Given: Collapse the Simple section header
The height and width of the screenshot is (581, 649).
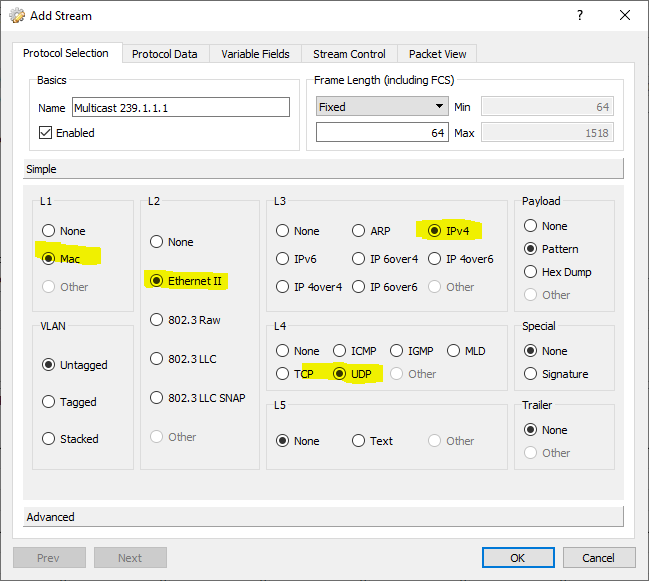Looking at the screenshot, I should pyautogui.click(x=323, y=169).
